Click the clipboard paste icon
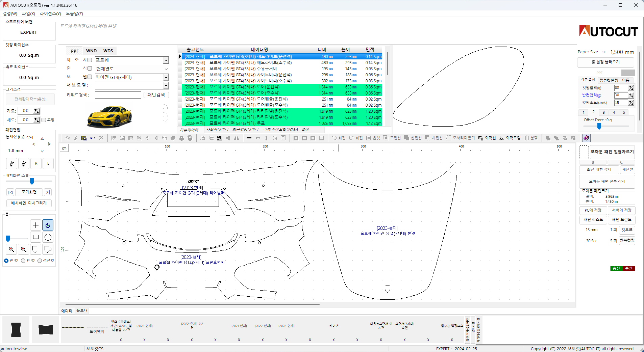This screenshot has width=644, height=352. [x=84, y=138]
